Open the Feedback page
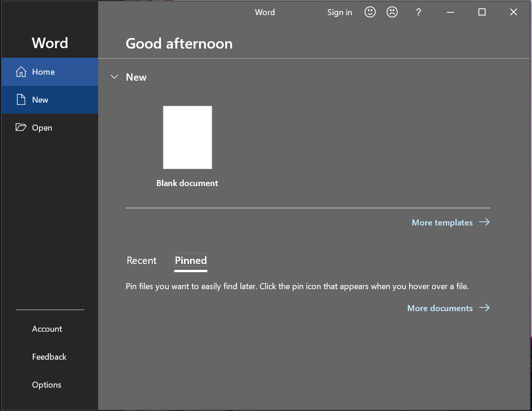 tap(49, 357)
